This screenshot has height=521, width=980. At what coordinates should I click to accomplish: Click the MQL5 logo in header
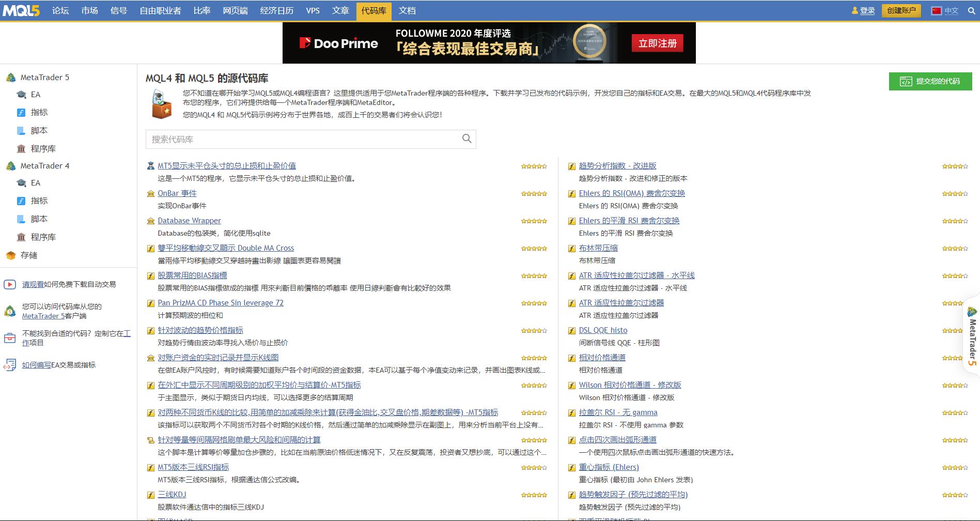[x=21, y=10]
